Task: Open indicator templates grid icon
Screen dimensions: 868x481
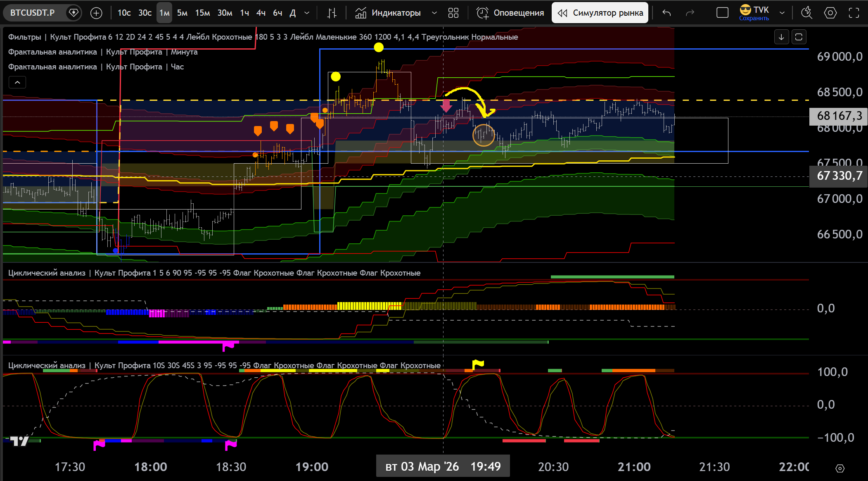Action: tap(453, 13)
